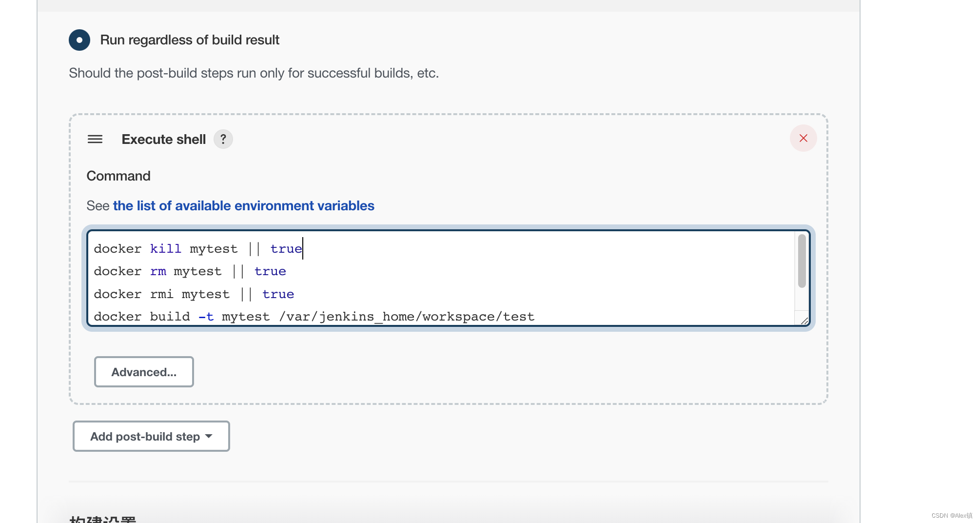Click the 'docker rmi mytest || true' line
The height and width of the screenshot is (523, 980).
[194, 294]
